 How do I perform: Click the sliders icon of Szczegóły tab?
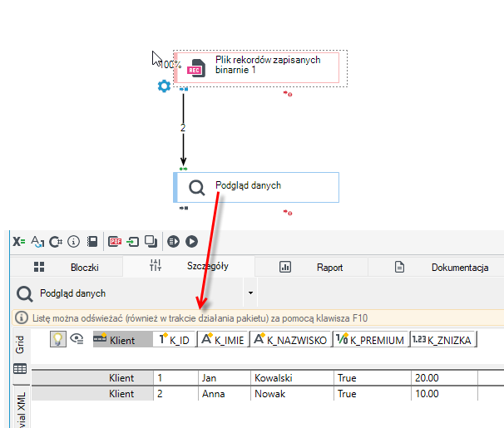point(156,266)
